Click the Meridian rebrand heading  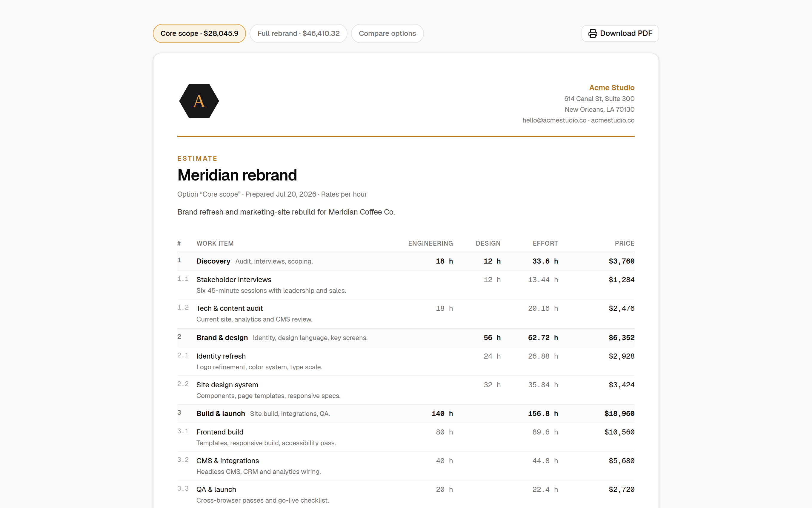click(x=237, y=175)
